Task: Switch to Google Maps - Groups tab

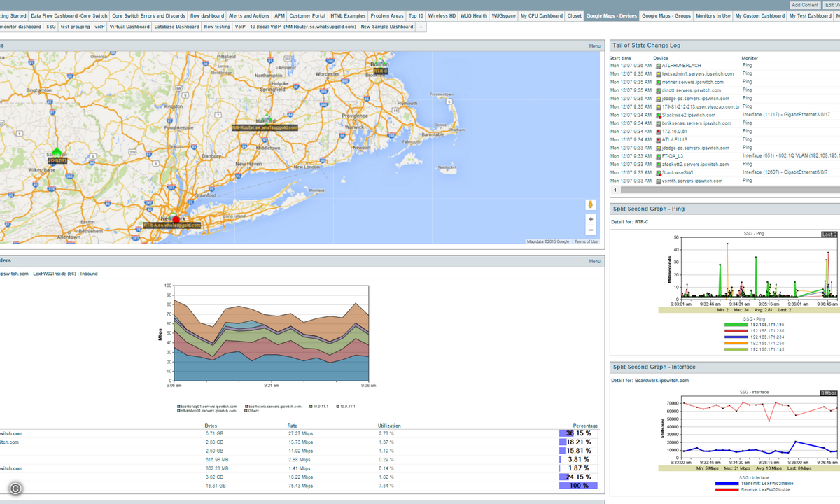Action: coord(666,15)
